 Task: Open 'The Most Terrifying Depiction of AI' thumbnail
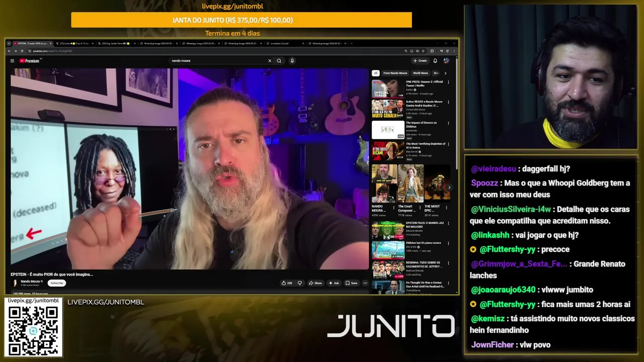click(388, 151)
